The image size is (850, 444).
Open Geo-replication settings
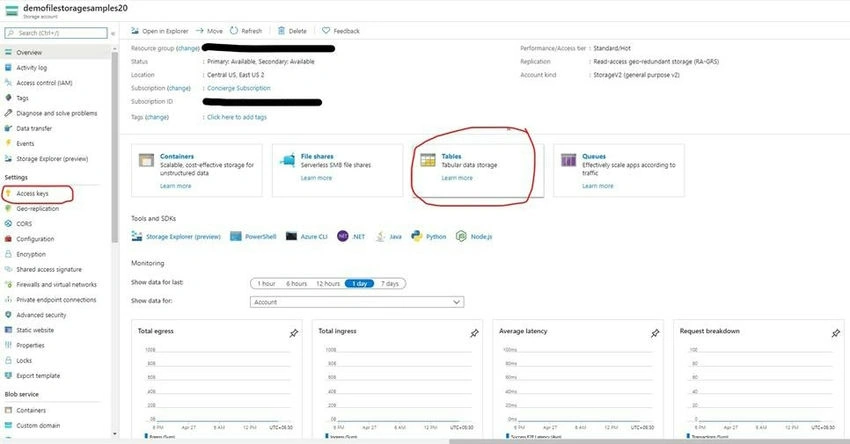[37, 208]
